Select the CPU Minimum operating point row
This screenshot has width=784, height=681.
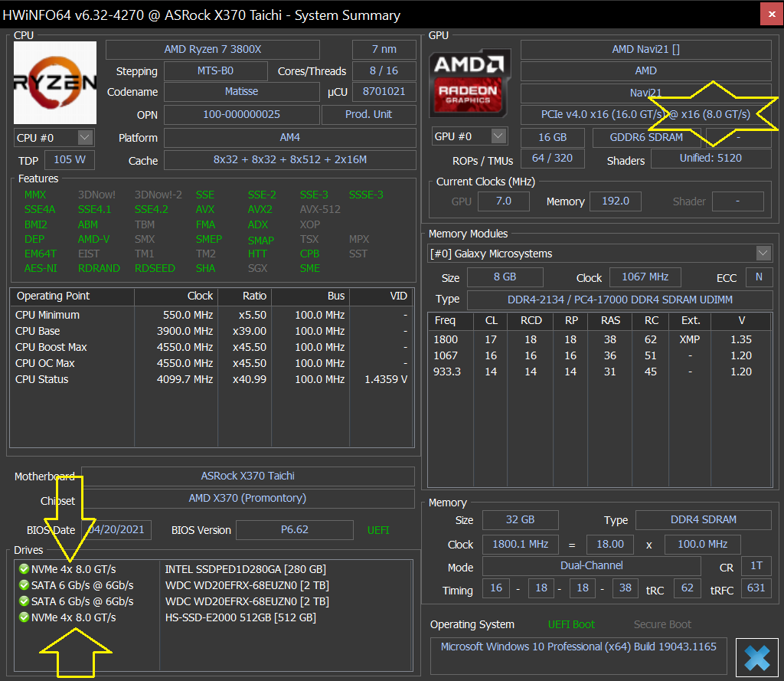tap(211, 316)
